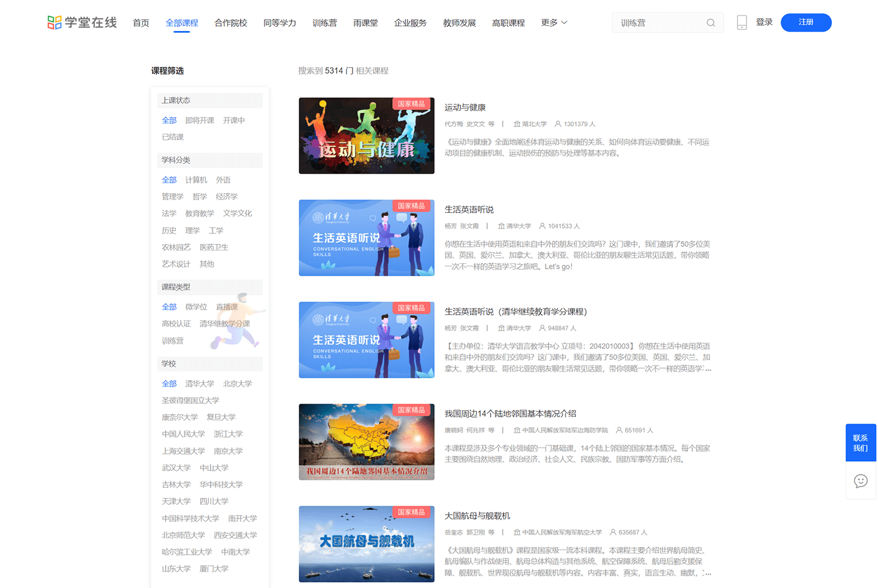Click the 学堂在线 logo

point(82,23)
